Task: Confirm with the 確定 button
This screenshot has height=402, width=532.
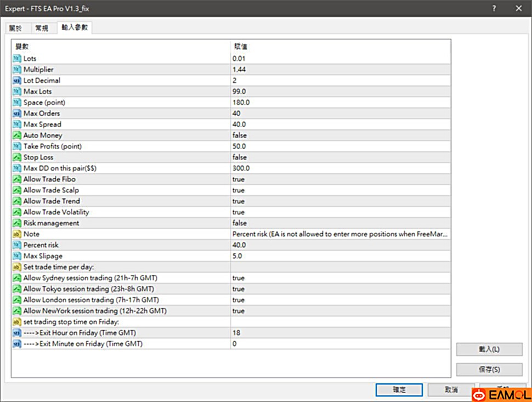Action: click(399, 390)
